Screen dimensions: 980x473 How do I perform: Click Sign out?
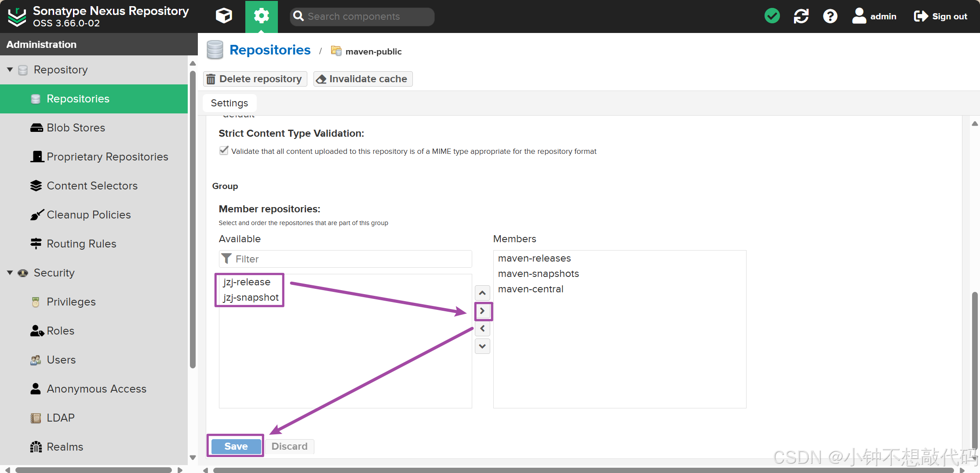pos(940,16)
